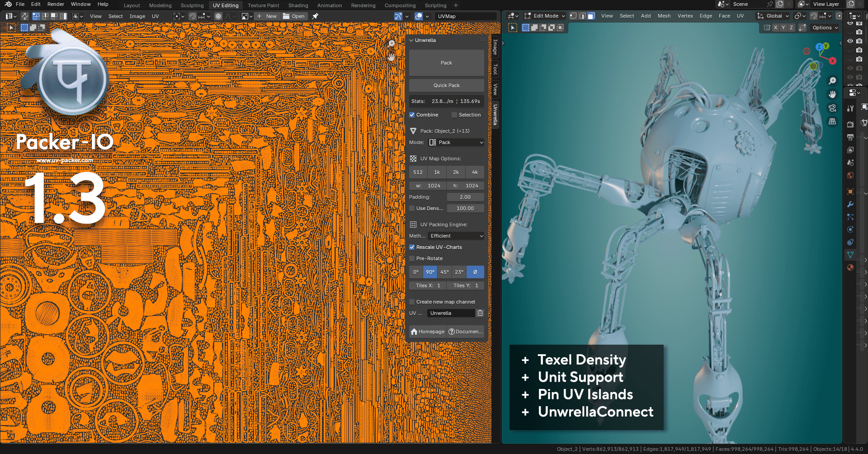Check Create new map channel
Viewport: 868px width, 454px height.
(412, 302)
